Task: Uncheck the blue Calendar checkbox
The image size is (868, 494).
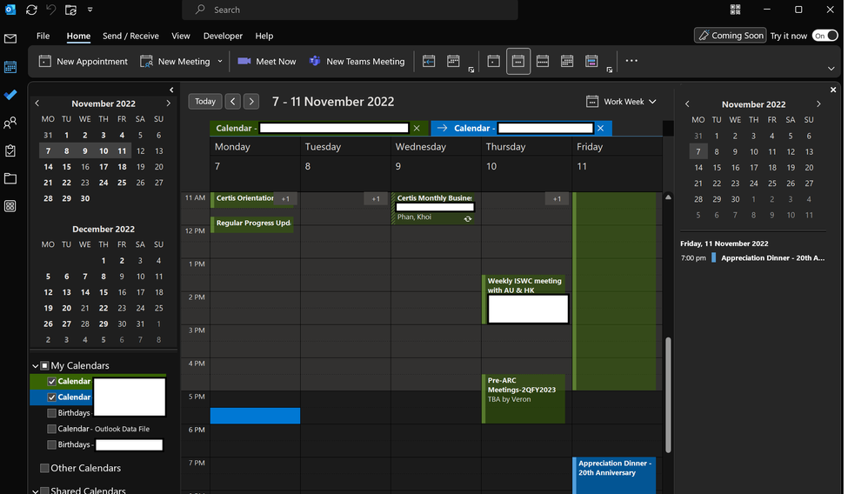Action: pyautogui.click(x=51, y=397)
